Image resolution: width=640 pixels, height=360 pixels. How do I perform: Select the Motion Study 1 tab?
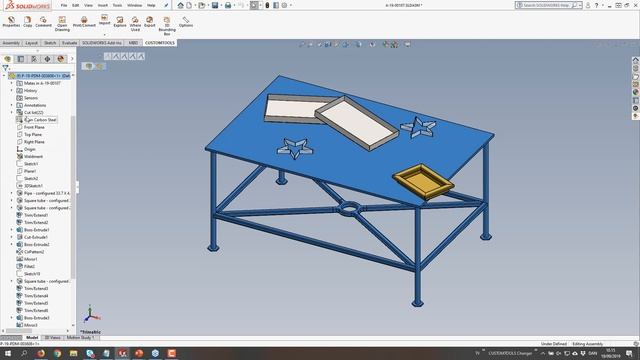[x=80, y=338]
